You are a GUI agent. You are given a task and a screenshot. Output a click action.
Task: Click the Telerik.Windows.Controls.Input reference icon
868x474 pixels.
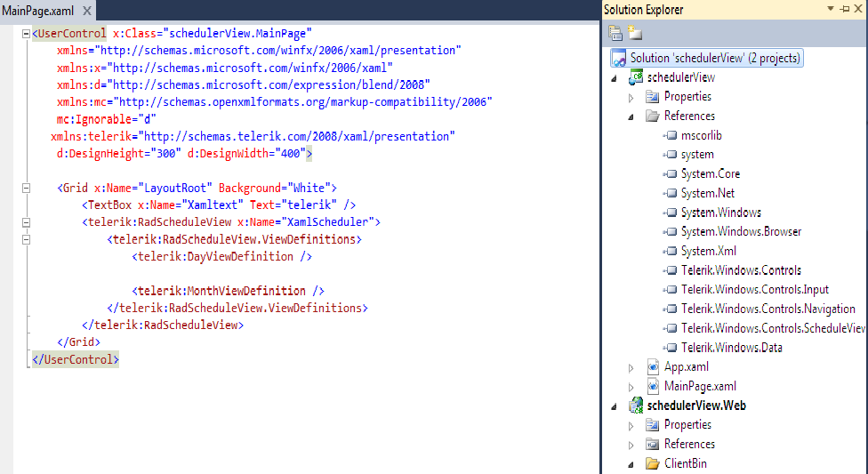[x=671, y=290]
